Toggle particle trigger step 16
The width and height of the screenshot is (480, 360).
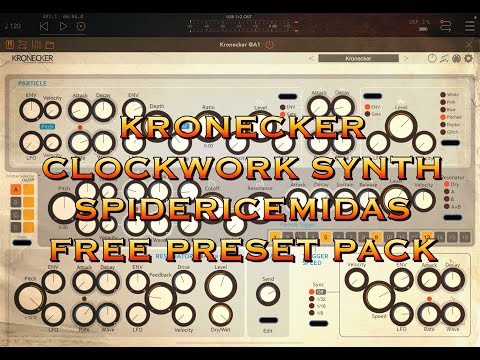coord(465,237)
